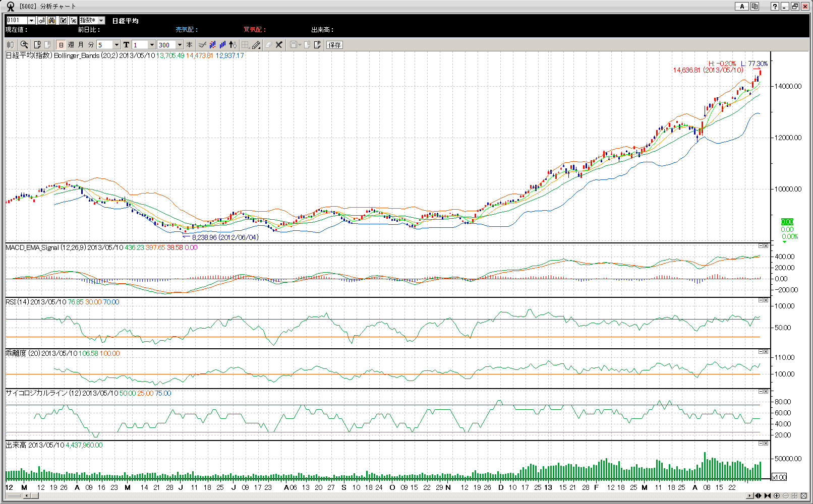
Task: Click the black X delete icon in toolbar
Action: pos(279,45)
